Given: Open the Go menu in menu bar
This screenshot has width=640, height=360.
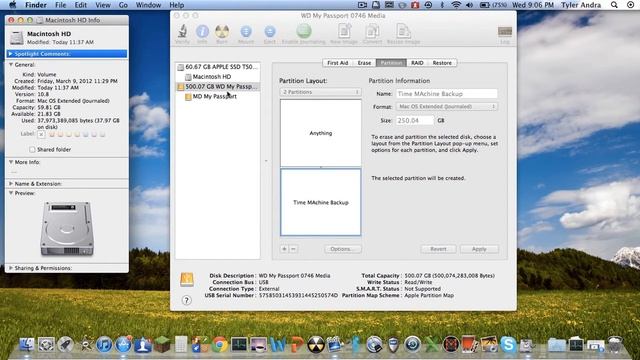Looking at the screenshot, I should pos(123,5).
